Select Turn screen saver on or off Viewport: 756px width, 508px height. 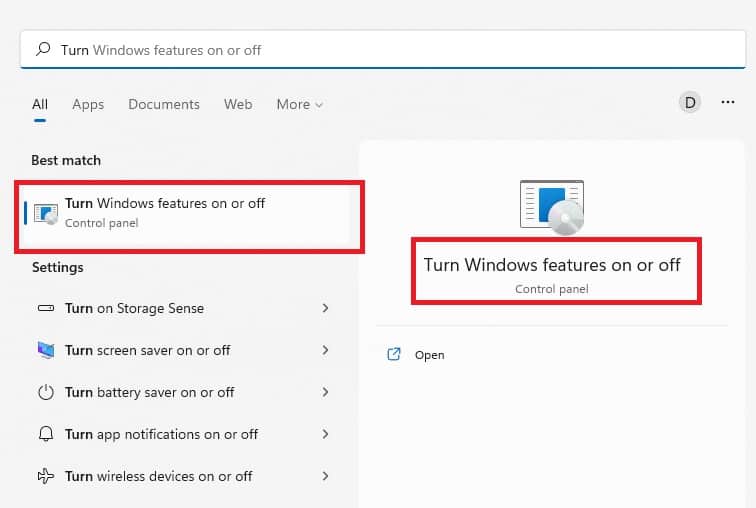(x=148, y=350)
